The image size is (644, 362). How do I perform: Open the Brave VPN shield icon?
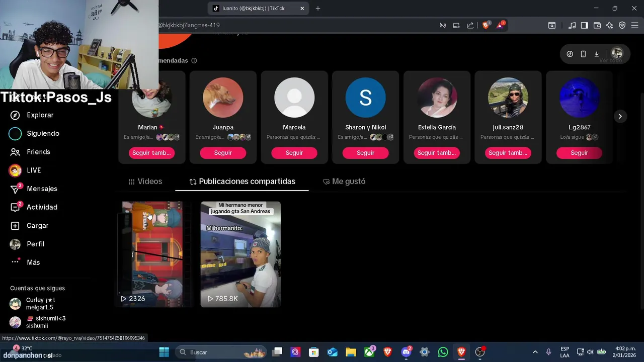tap(622, 25)
